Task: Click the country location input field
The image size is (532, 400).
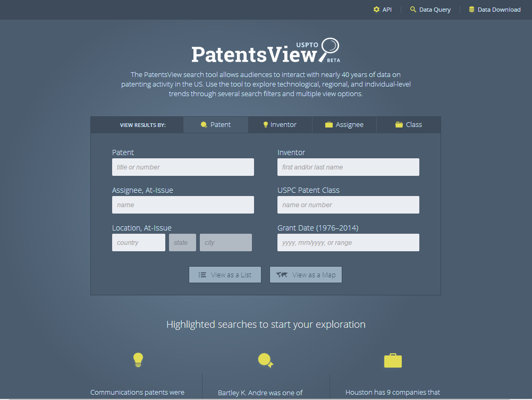Action: 139,243
